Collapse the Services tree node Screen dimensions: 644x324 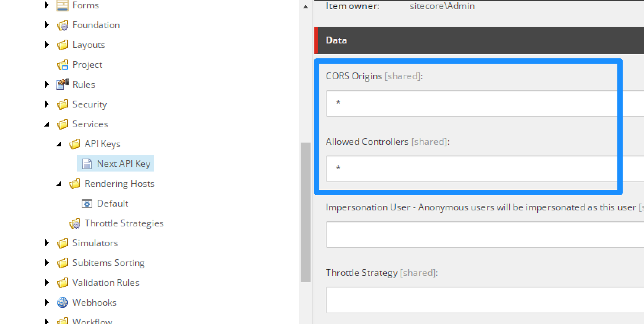[47, 124]
